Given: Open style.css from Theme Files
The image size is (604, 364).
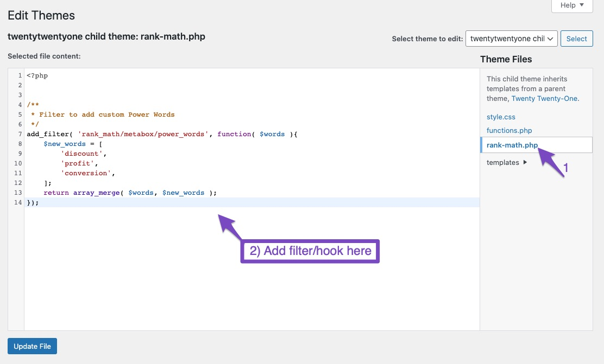Looking at the screenshot, I should point(501,117).
